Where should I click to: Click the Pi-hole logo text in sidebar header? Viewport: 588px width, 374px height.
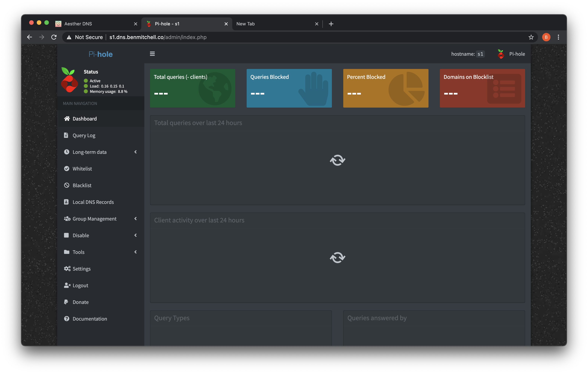(x=101, y=54)
